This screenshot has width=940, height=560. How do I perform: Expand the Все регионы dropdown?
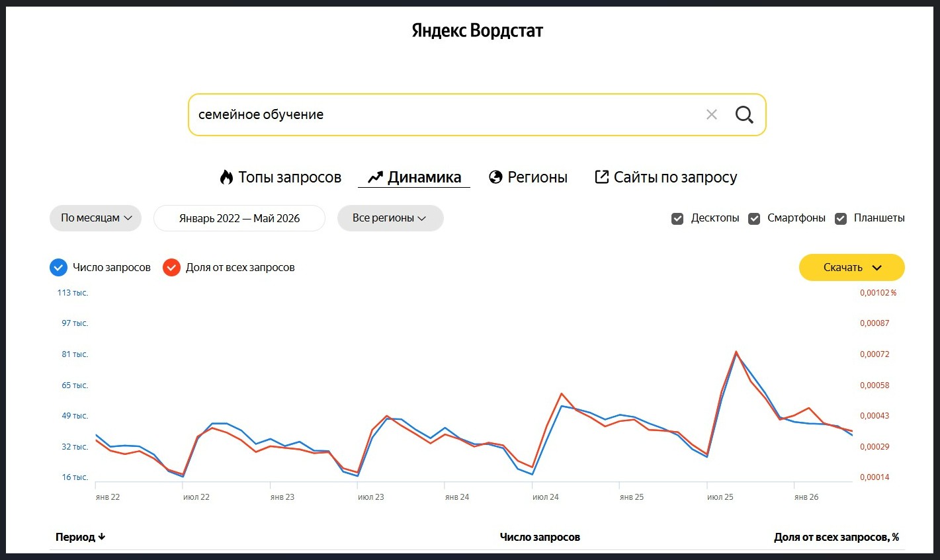pos(390,218)
